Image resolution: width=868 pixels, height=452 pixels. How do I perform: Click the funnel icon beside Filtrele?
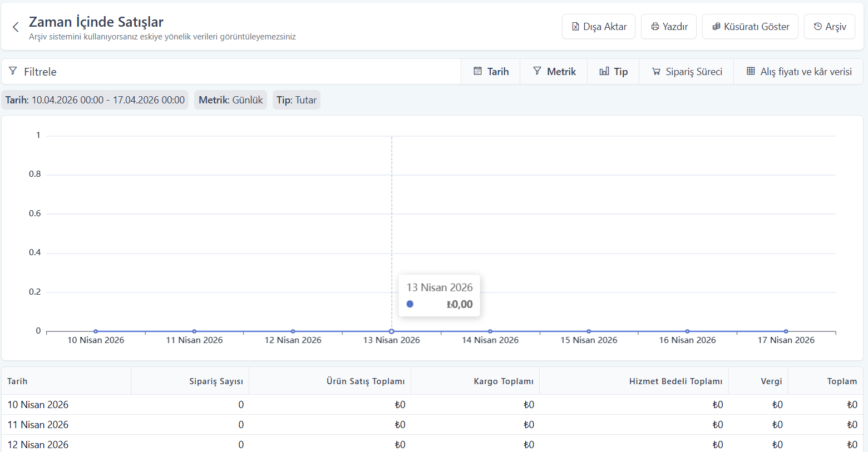coord(13,71)
